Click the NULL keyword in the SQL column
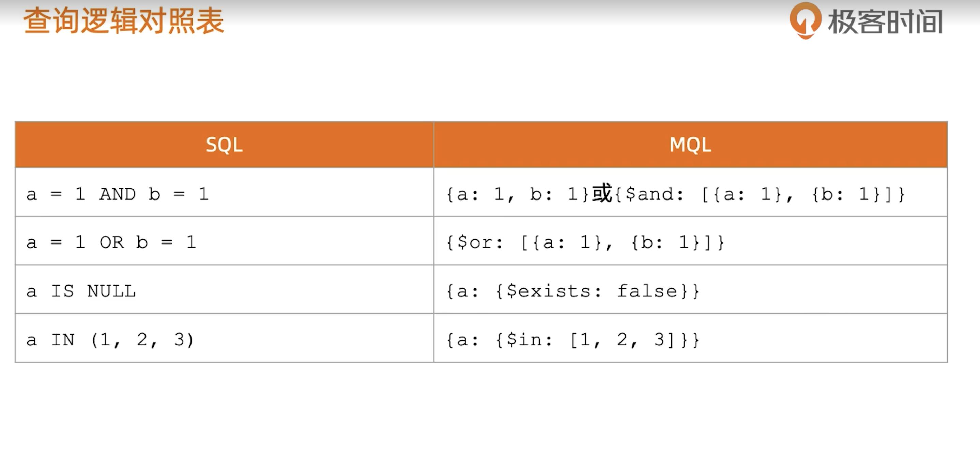 111,291
